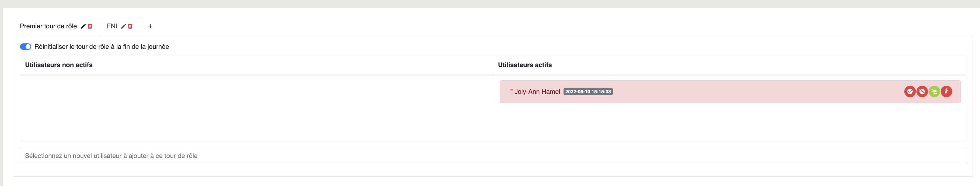Click the red walking person icon

coord(946,91)
